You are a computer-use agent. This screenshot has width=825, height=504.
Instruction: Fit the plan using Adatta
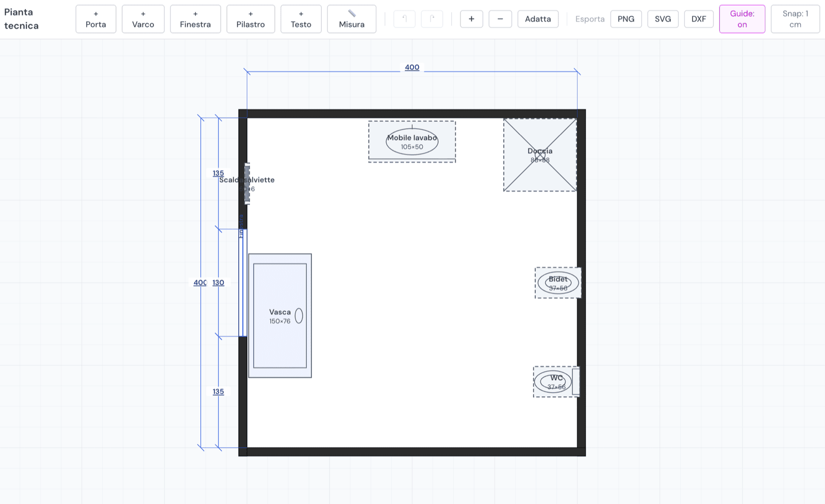pyautogui.click(x=538, y=19)
